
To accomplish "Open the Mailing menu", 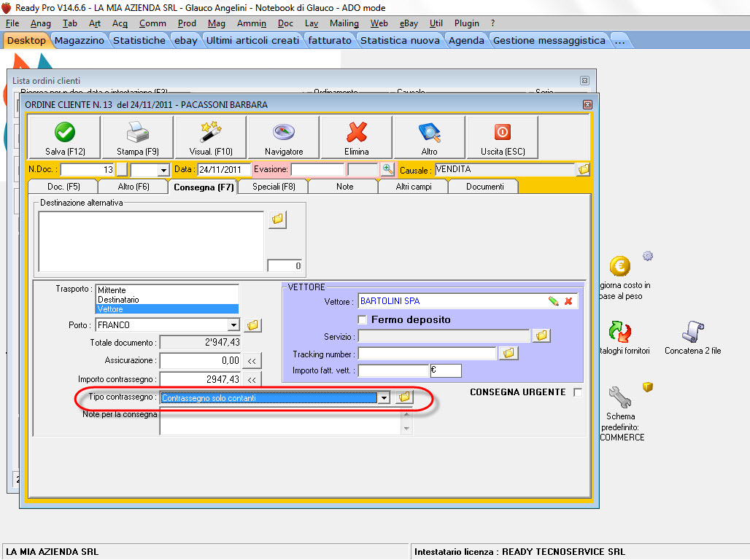I will pyautogui.click(x=344, y=23).
